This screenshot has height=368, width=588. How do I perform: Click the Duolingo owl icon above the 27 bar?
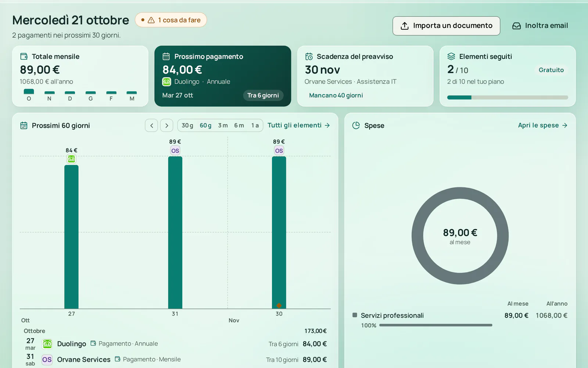[71, 159]
